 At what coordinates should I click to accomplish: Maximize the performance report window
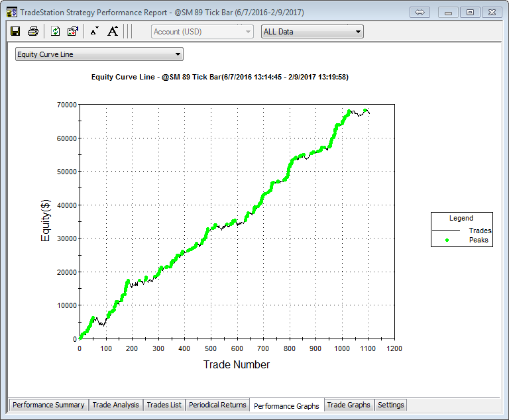470,12
